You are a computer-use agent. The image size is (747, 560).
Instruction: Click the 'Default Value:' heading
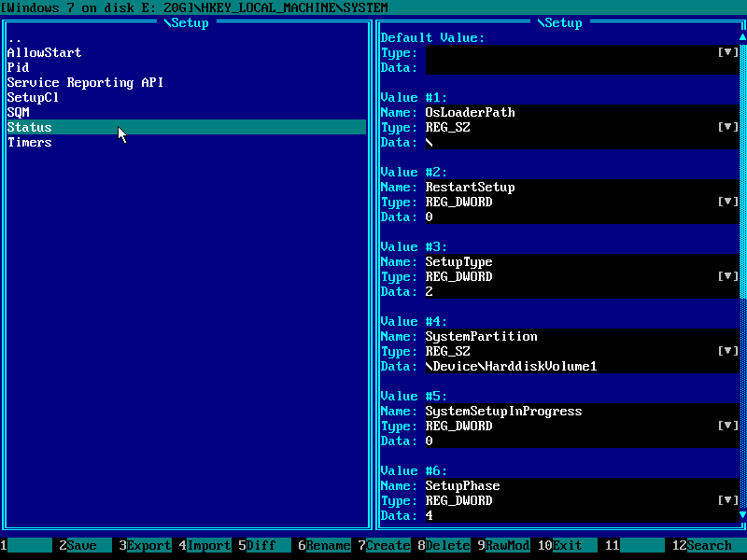[432, 37]
